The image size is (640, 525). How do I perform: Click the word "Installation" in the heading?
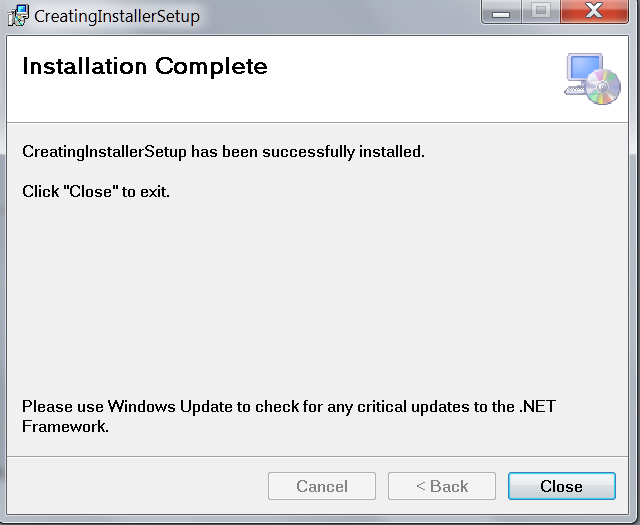[x=85, y=67]
